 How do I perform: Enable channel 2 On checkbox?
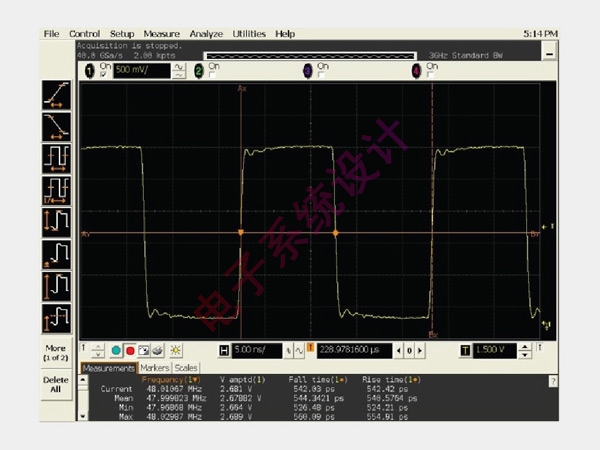212,74
